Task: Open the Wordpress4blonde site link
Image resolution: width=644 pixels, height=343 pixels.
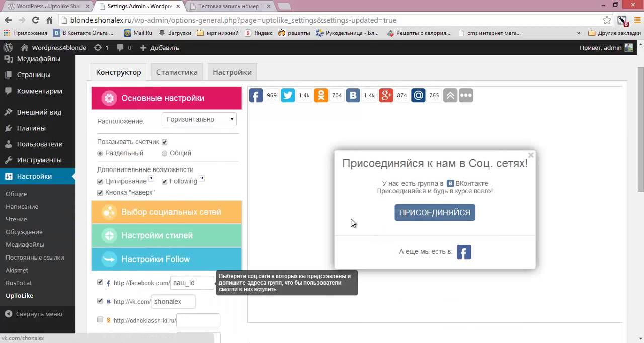Action: pos(53,48)
